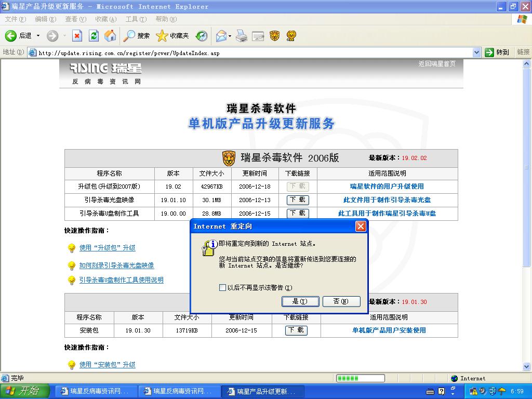
Task: Open the 编辑(E) menu
Action: coord(46,19)
